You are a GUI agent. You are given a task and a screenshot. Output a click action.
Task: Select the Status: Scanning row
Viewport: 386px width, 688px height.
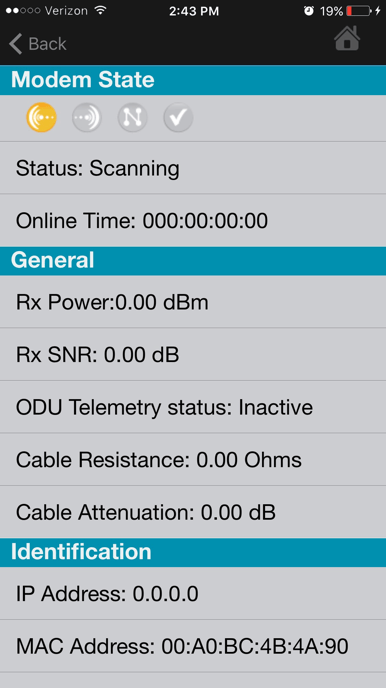[x=193, y=168]
